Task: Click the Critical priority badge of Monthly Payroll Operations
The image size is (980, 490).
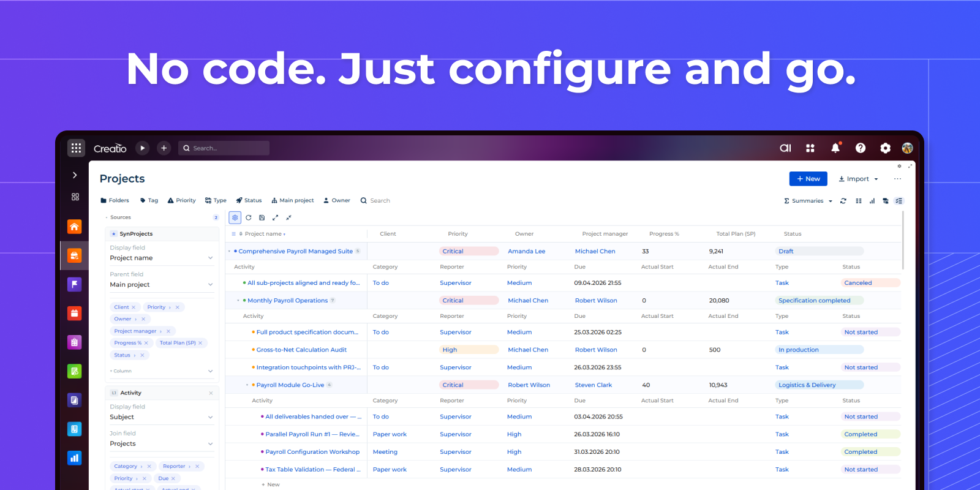Action: click(x=453, y=301)
